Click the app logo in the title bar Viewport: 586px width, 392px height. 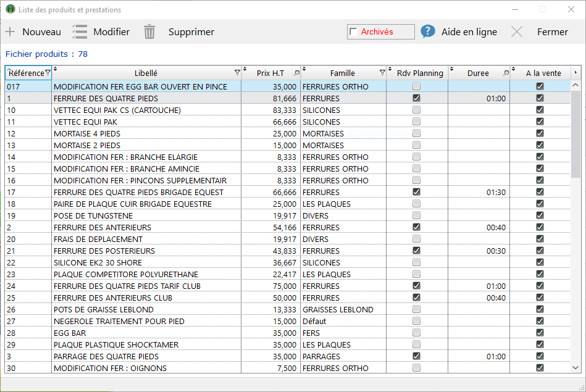pos(10,9)
